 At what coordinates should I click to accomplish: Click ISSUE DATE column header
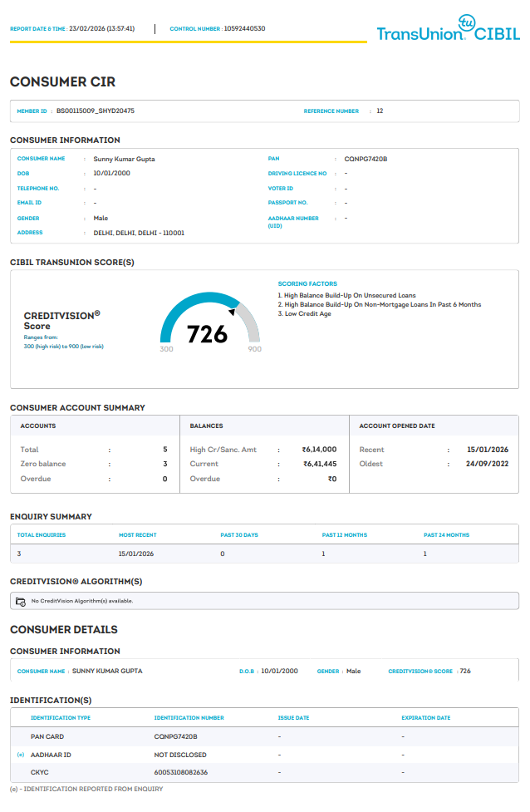tap(293, 718)
